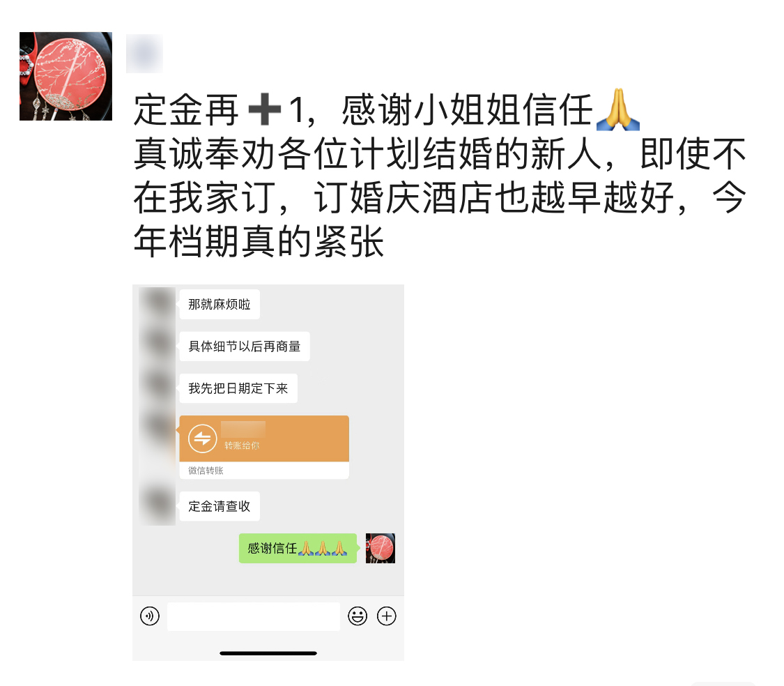The width and height of the screenshot is (784, 686).
Task: Open the poster's red fan avatar
Action: click(x=66, y=76)
